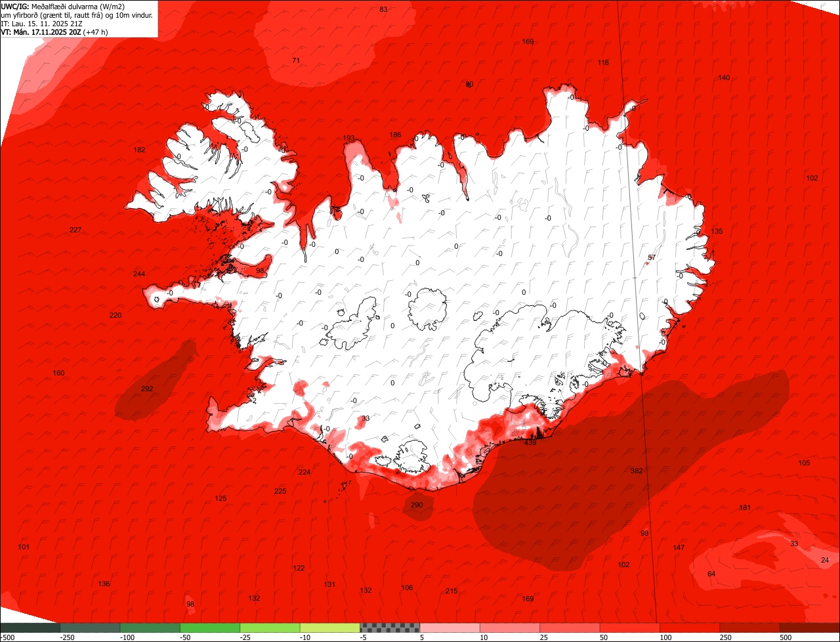Pick the legend segment between 25 and 50
840x642 pixels.
pyautogui.click(x=569, y=628)
